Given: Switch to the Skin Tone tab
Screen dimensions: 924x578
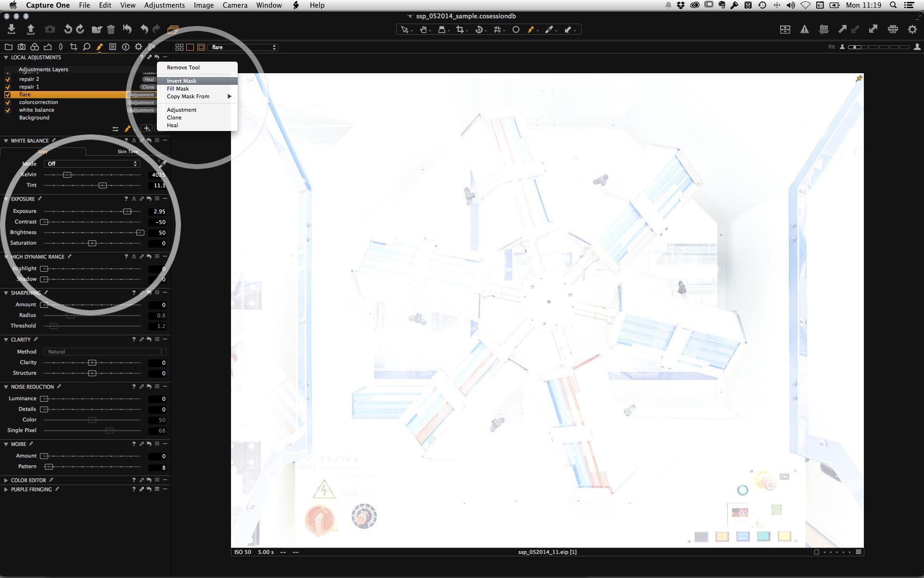Looking at the screenshot, I should (128, 151).
